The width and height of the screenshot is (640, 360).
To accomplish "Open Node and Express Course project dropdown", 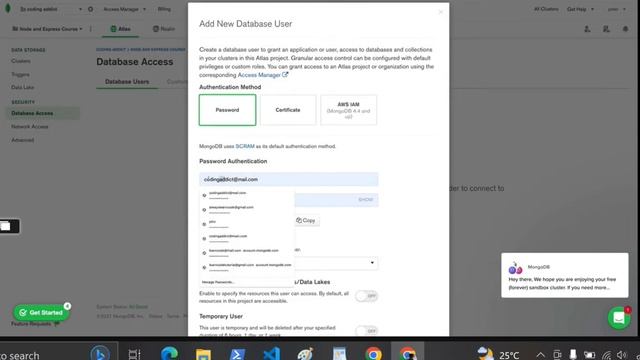I will click(x=47, y=29).
